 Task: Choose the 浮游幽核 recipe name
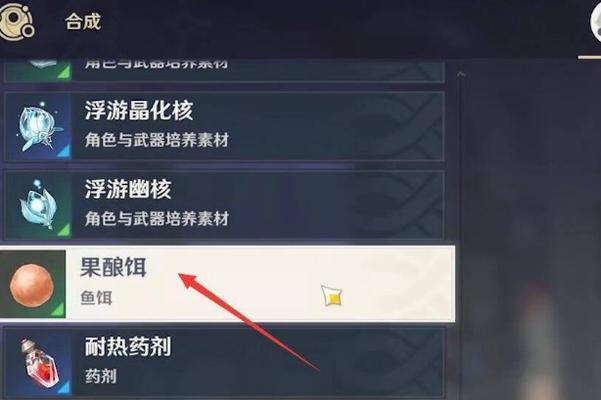[x=128, y=189]
